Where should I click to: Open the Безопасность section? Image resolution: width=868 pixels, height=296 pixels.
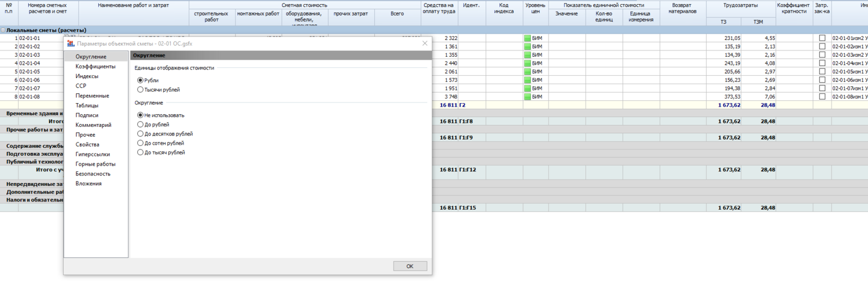pos(96,174)
